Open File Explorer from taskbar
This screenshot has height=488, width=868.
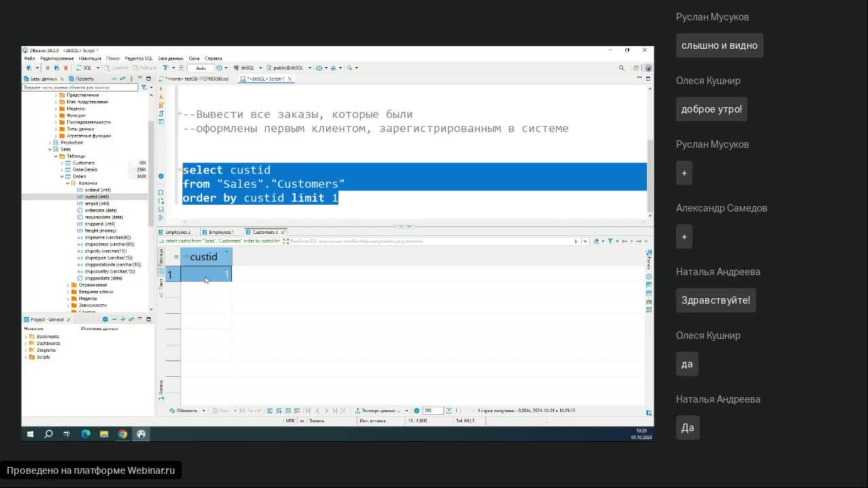[x=104, y=434]
